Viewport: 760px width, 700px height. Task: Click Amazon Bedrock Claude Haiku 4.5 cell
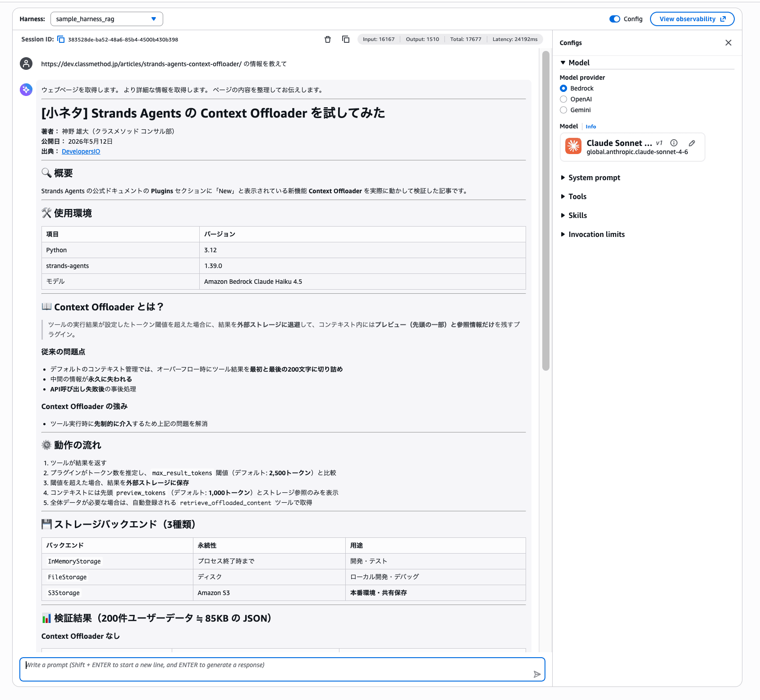coord(362,282)
